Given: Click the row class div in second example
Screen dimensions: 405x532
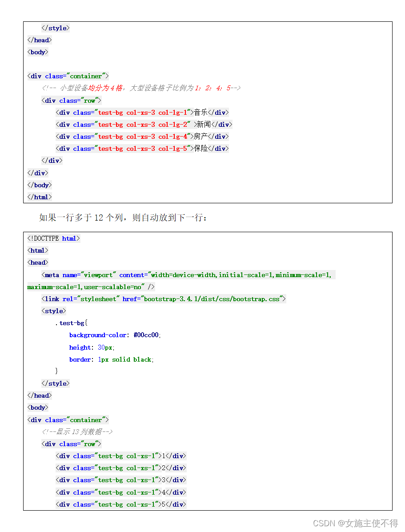Looking at the screenshot, I should click(71, 443).
